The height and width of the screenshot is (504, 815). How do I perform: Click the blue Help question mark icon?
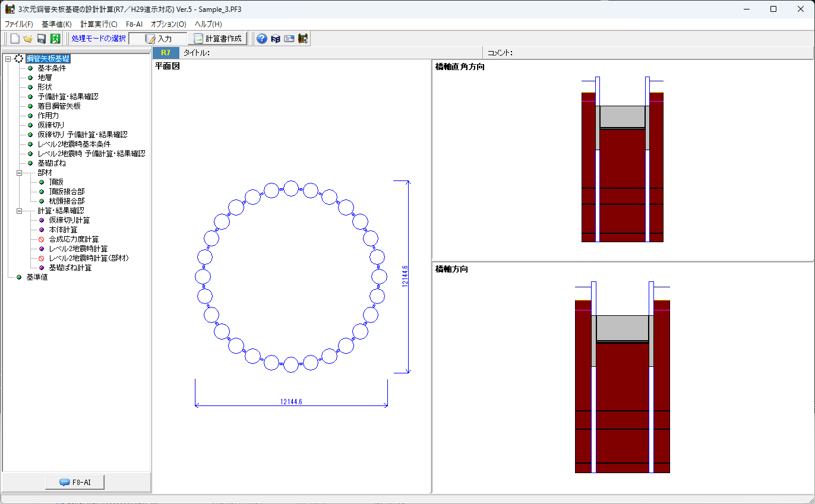261,39
